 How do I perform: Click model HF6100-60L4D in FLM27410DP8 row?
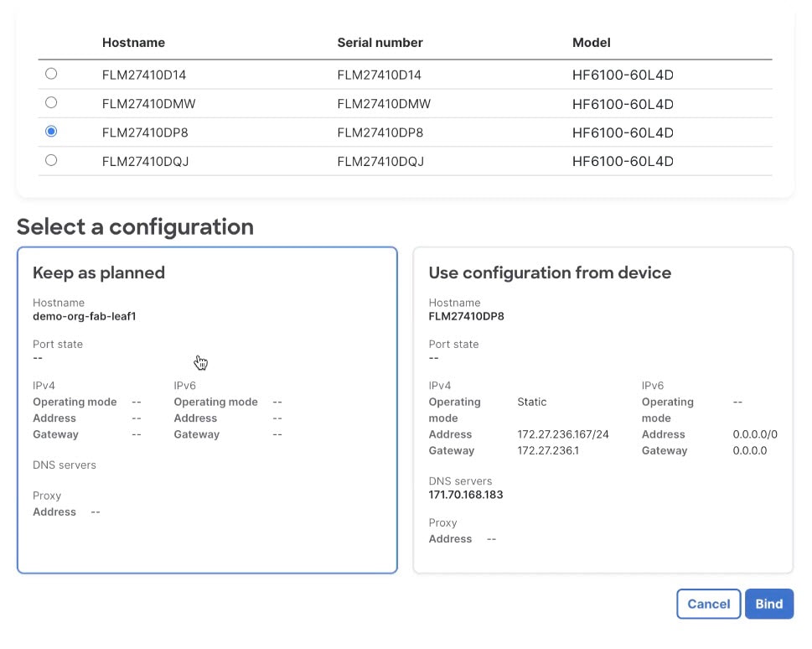click(623, 132)
